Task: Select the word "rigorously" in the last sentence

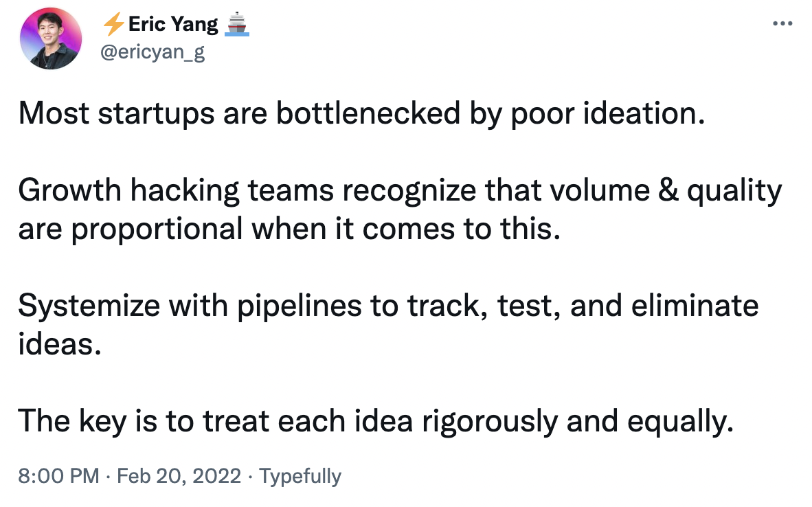Action: coord(489,421)
